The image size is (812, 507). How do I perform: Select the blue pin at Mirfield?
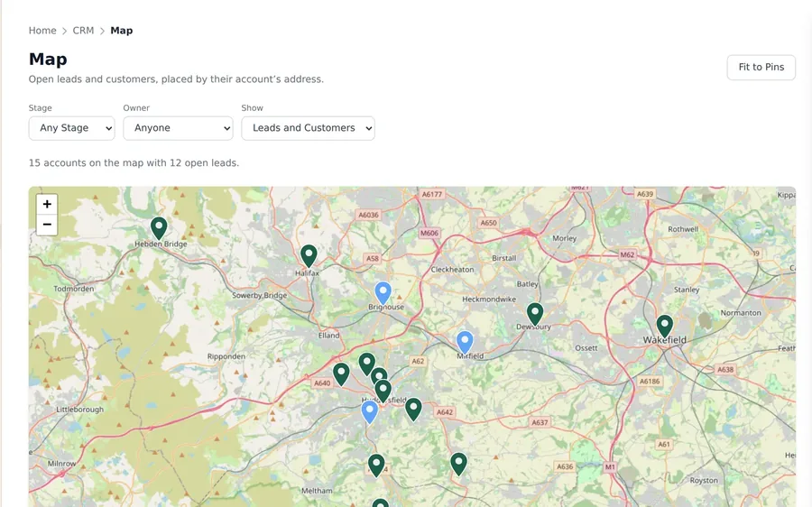[x=465, y=343]
